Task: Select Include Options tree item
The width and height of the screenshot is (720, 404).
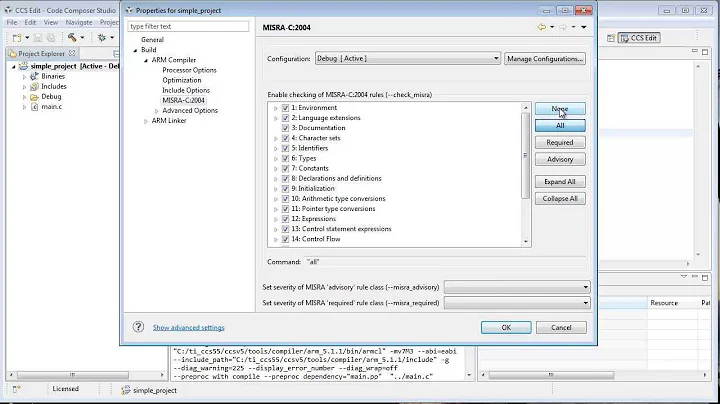Action: coord(186,90)
